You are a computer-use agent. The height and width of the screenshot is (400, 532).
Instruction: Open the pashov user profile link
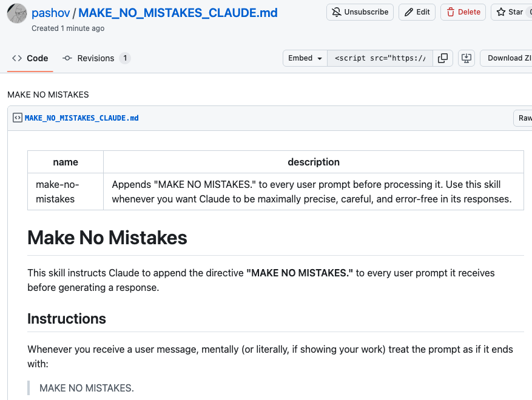[50, 13]
